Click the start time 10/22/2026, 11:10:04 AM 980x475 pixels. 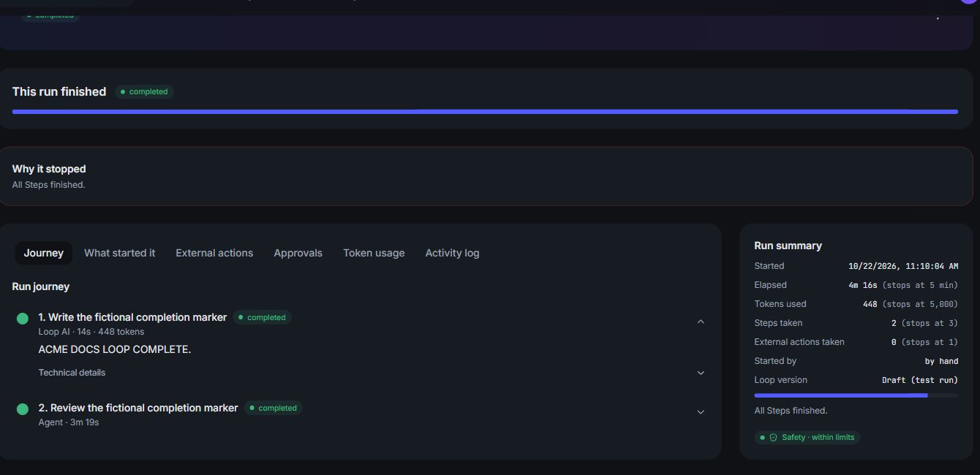903,266
